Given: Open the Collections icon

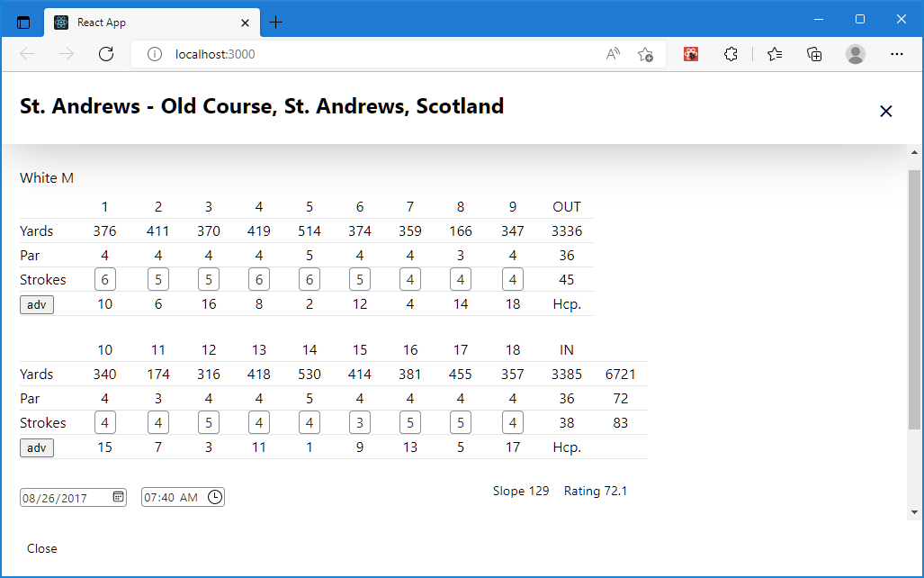Looking at the screenshot, I should pyautogui.click(x=814, y=54).
